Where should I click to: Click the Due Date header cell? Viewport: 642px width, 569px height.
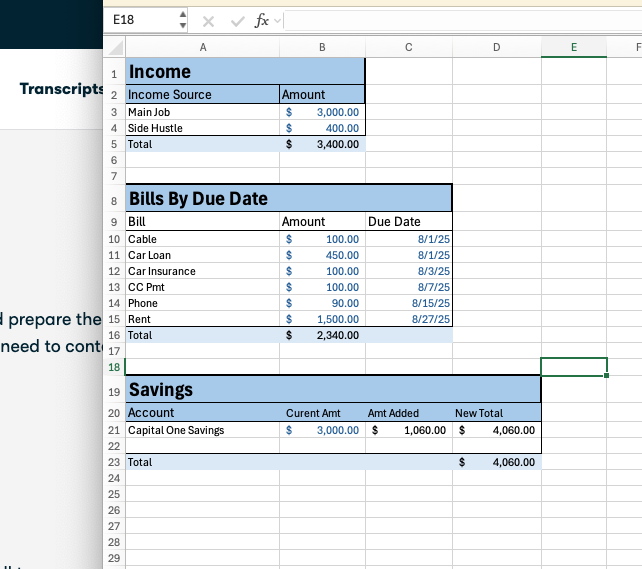pyautogui.click(x=409, y=221)
